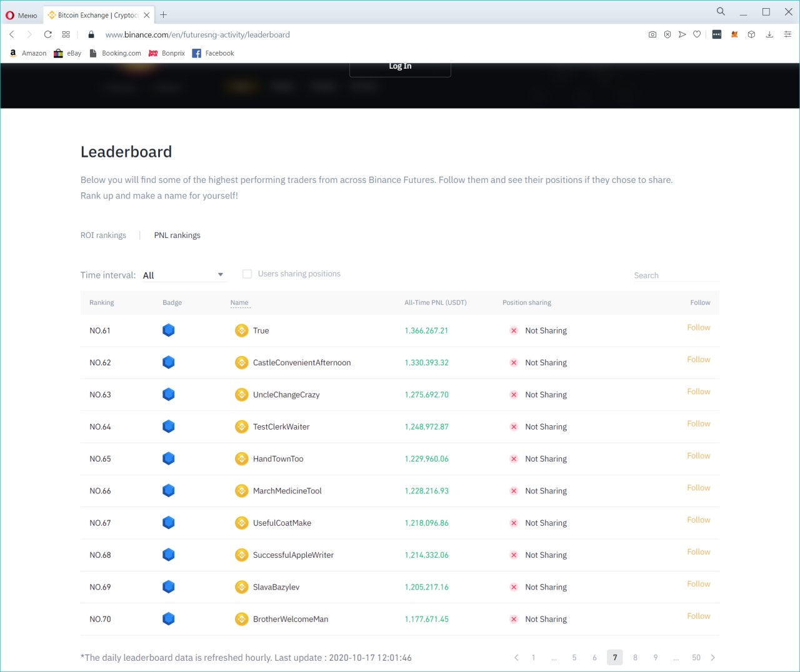The height and width of the screenshot is (672, 800).
Task: Click the PNL value 1,275,692.70
Action: point(426,395)
